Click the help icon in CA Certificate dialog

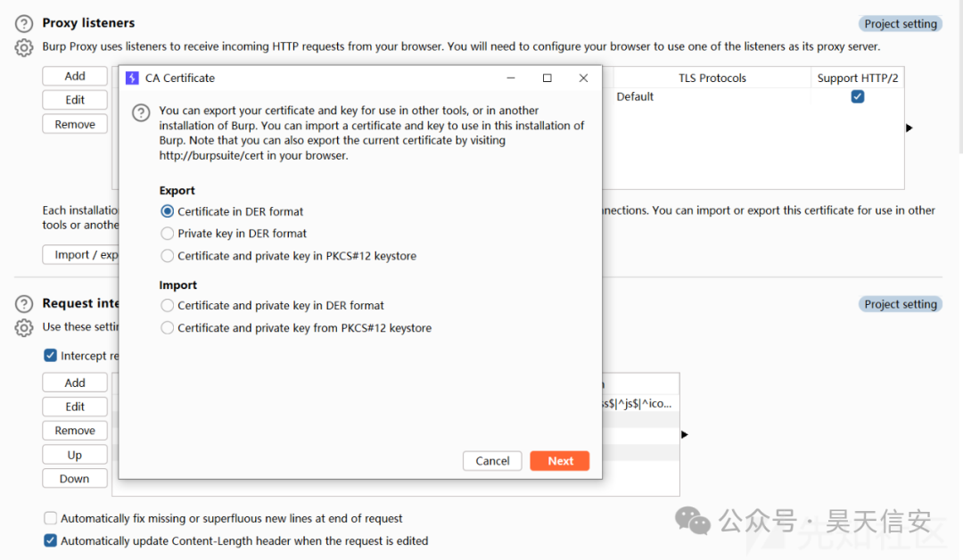pos(141,112)
